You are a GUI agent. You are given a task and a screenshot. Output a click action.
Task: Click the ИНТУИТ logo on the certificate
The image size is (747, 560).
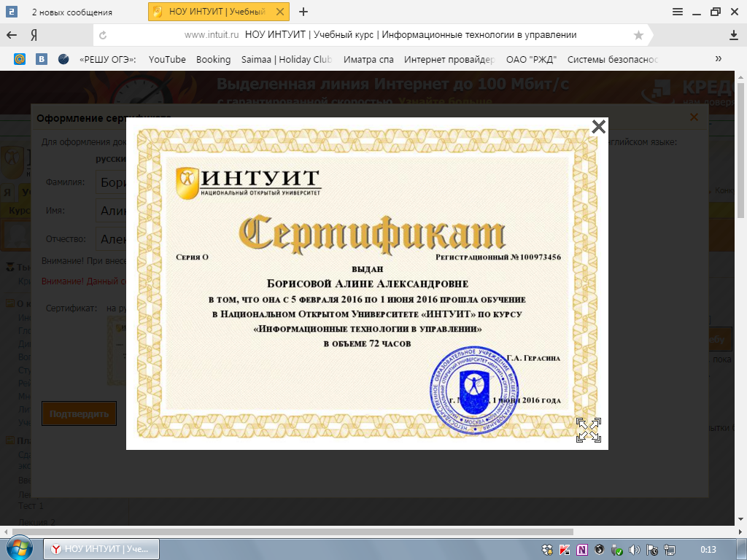click(x=248, y=182)
